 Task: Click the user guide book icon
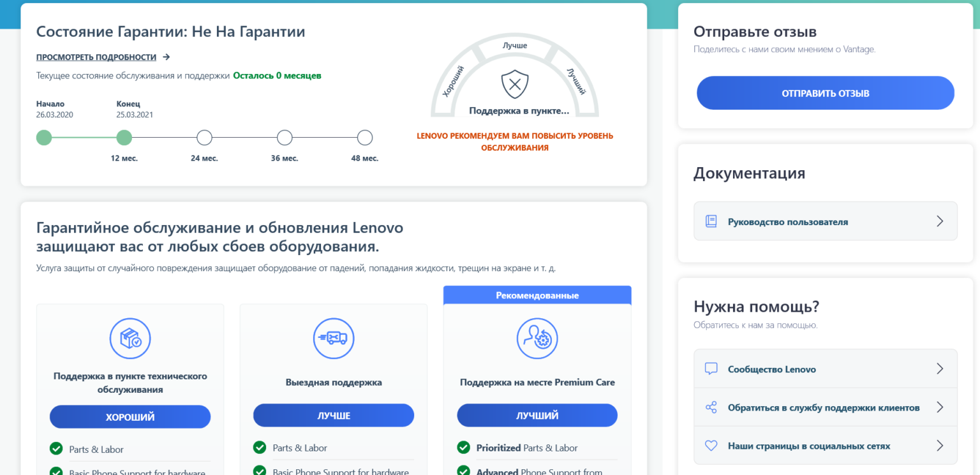click(711, 221)
